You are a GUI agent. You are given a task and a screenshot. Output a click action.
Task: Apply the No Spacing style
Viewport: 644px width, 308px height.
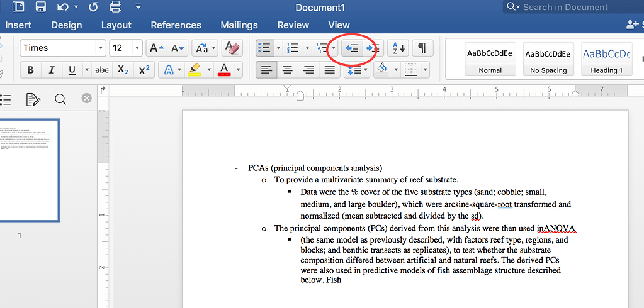[x=548, y=58]
